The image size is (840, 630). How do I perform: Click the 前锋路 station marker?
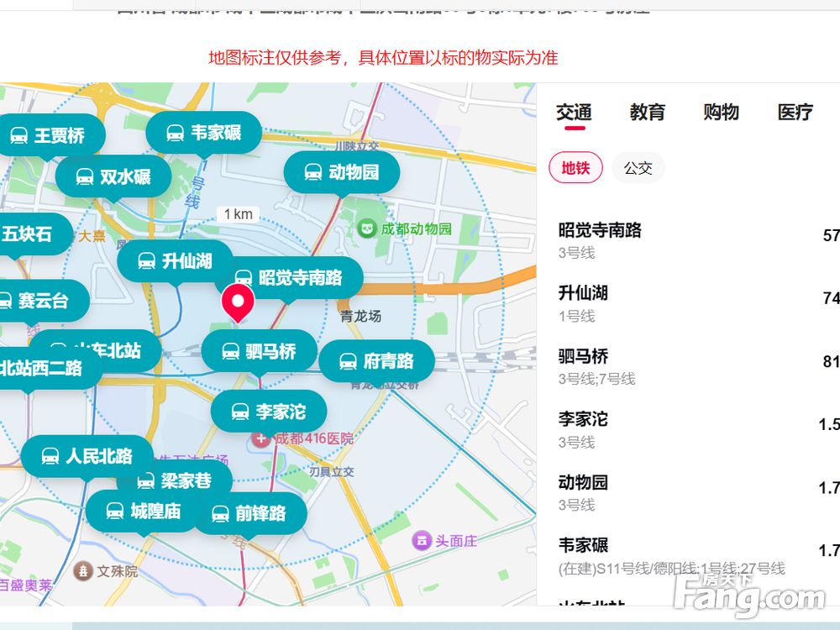click(x=249, y=514)
